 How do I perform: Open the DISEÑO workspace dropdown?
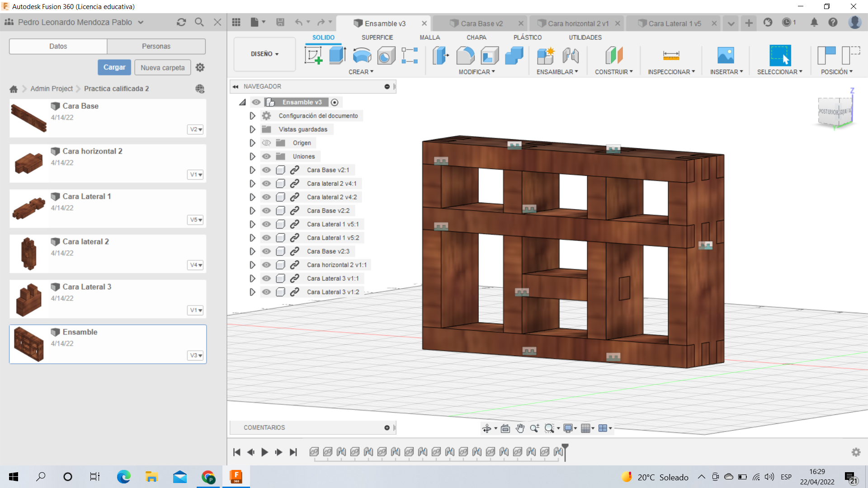point(264,54)
